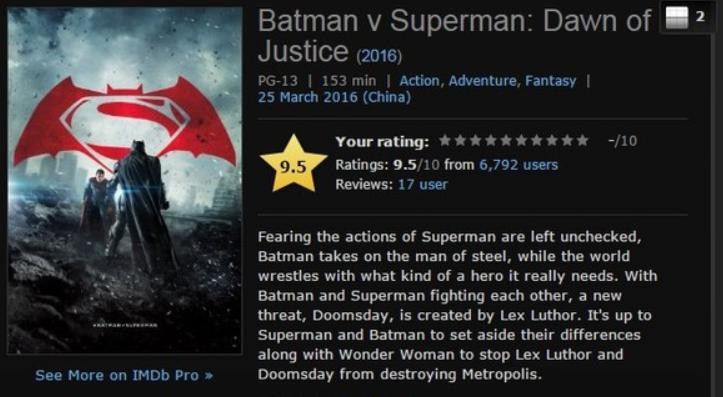The width and height of the screenshot is (723, 397).
Task: Select the second rating star
Action: click(x=460, y=140)
